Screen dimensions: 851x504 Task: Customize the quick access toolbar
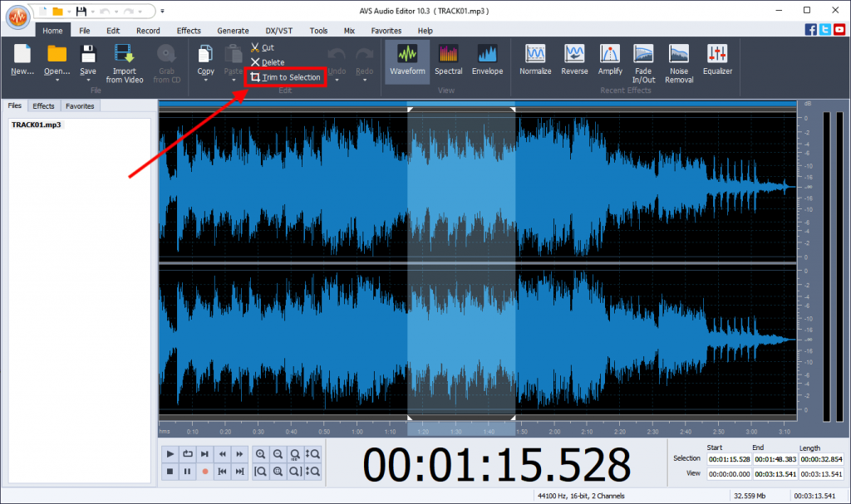click(162, 11)
